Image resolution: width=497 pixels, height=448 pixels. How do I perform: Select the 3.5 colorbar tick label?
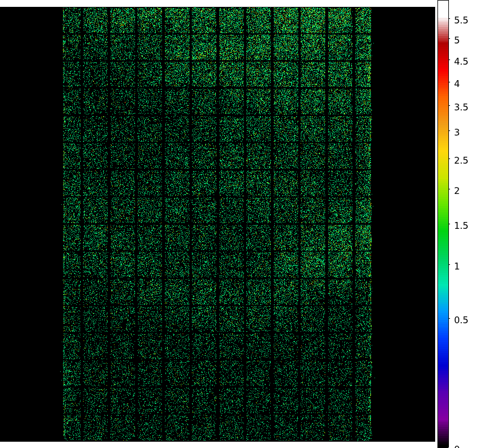461,107
